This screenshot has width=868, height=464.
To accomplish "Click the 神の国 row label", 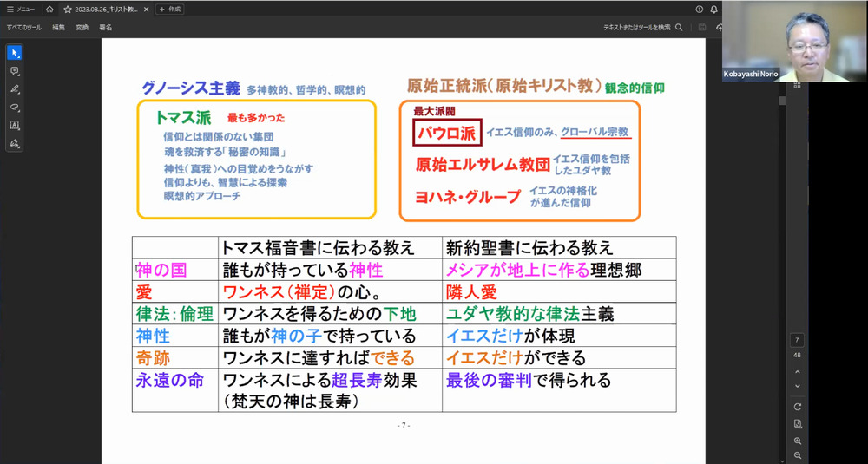I will click(x=161, y=270).
